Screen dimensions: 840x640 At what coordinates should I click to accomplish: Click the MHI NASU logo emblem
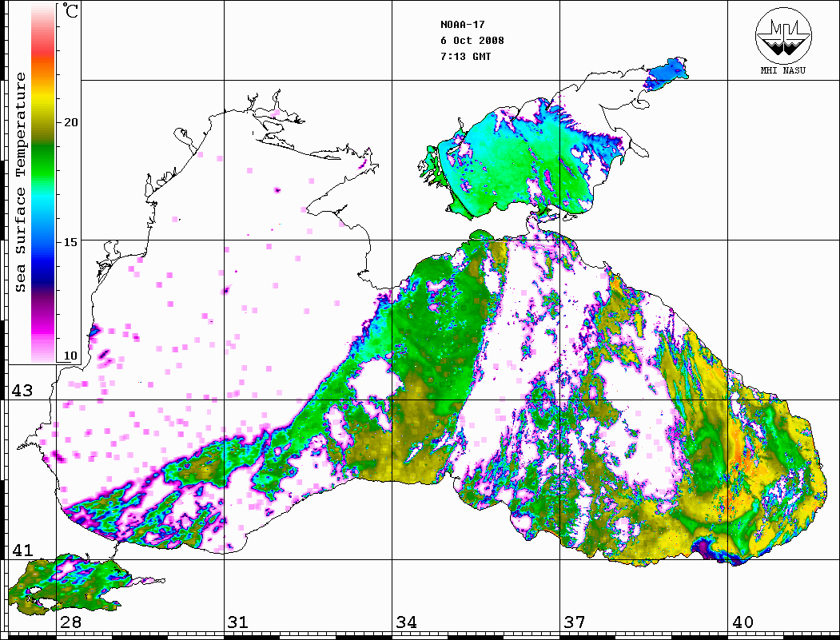783,35
